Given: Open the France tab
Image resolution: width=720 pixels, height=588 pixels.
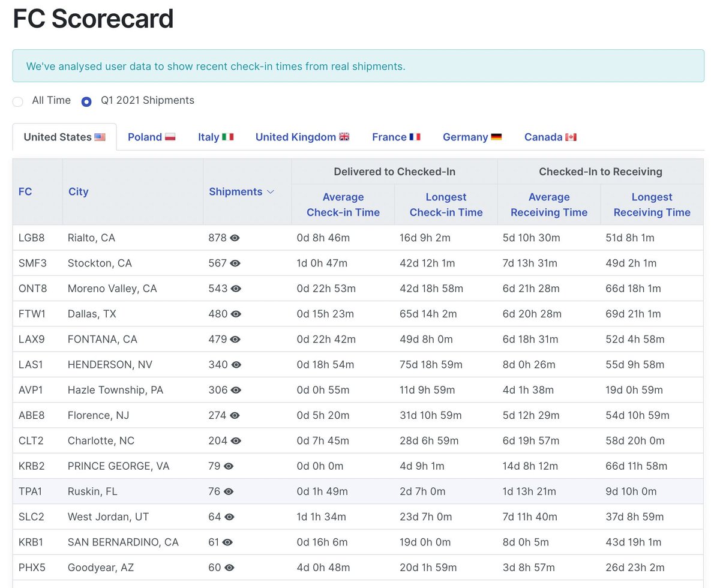Looking at the screenshot, I should 396,137.
